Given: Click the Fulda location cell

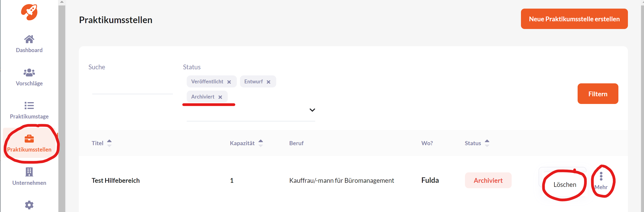Looking at the screenshot, I should (430, 180).
